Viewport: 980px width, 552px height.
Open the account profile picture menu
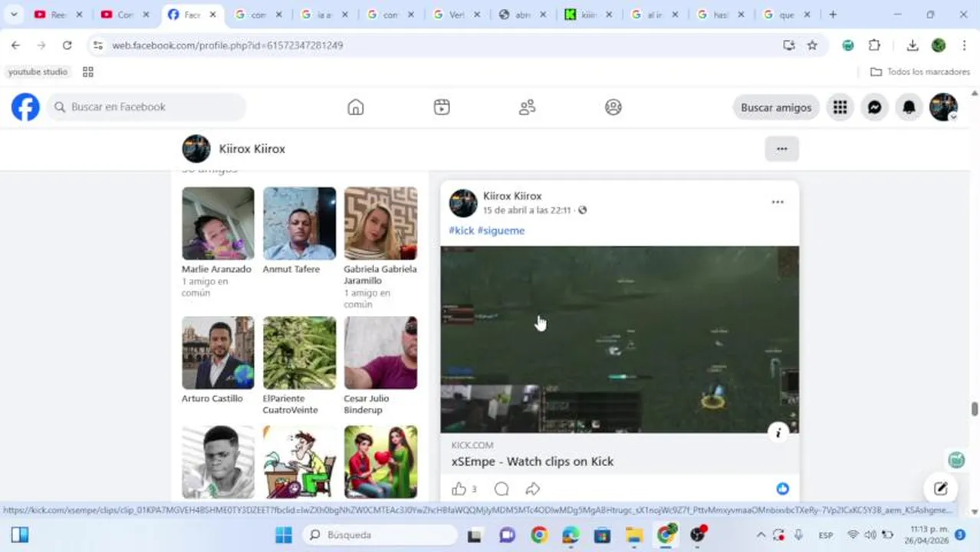click(x=943, y=107)
